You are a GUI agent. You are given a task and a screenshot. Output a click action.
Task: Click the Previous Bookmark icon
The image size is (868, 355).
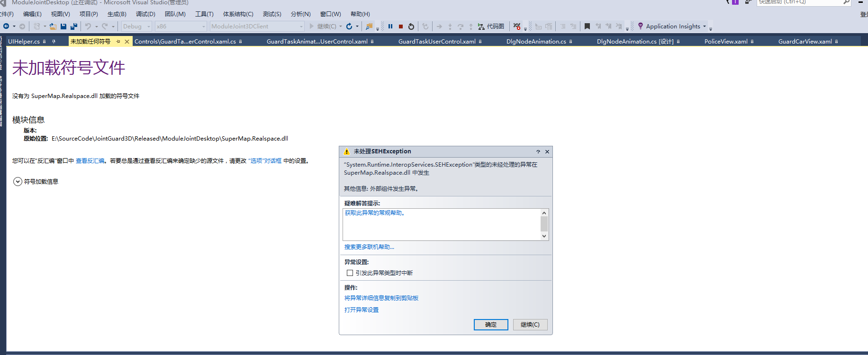pos(598,27)
